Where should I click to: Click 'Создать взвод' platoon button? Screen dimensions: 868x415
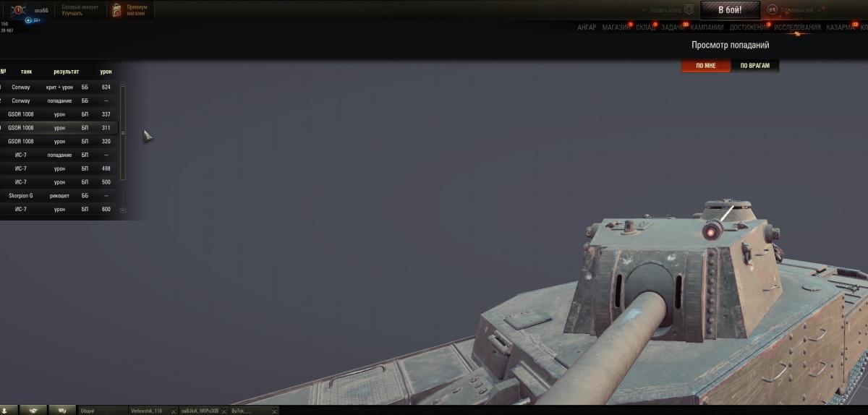click(665, 10)
